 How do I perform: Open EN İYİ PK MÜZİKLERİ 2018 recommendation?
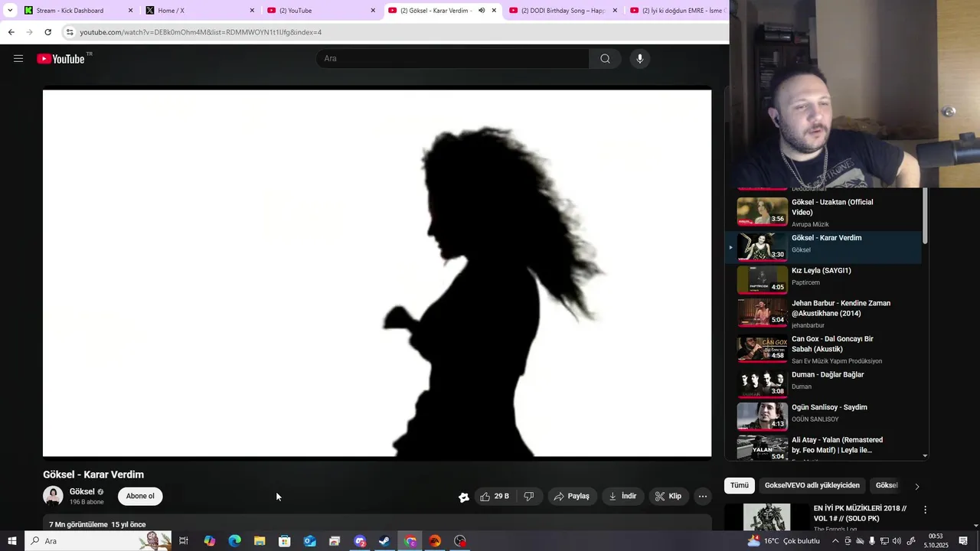(860, 514)
